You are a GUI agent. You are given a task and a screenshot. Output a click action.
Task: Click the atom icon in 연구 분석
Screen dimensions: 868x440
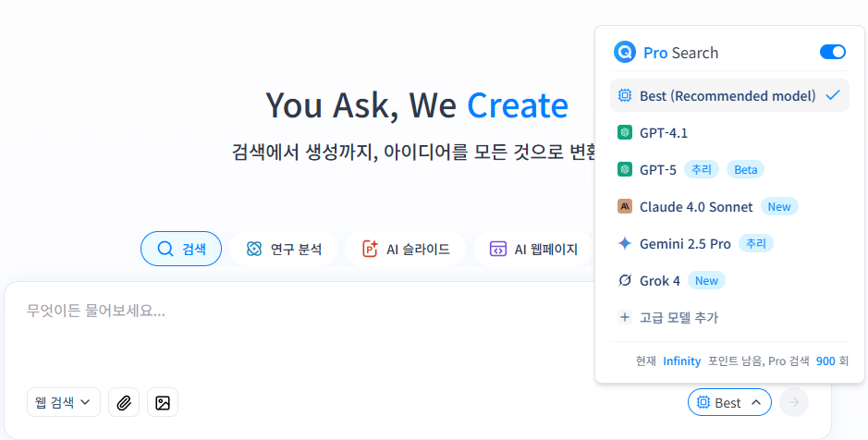pos(254,249)
